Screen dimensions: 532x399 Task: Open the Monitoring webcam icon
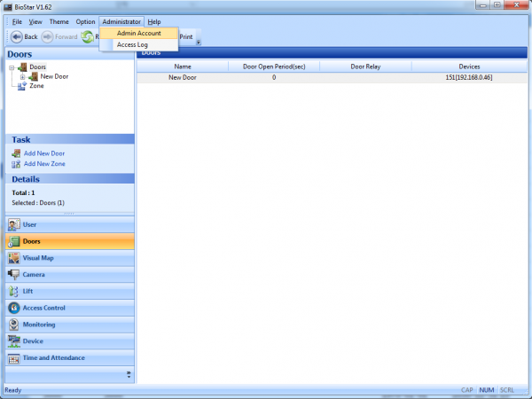pyautogui.click(x=14, y=325)
